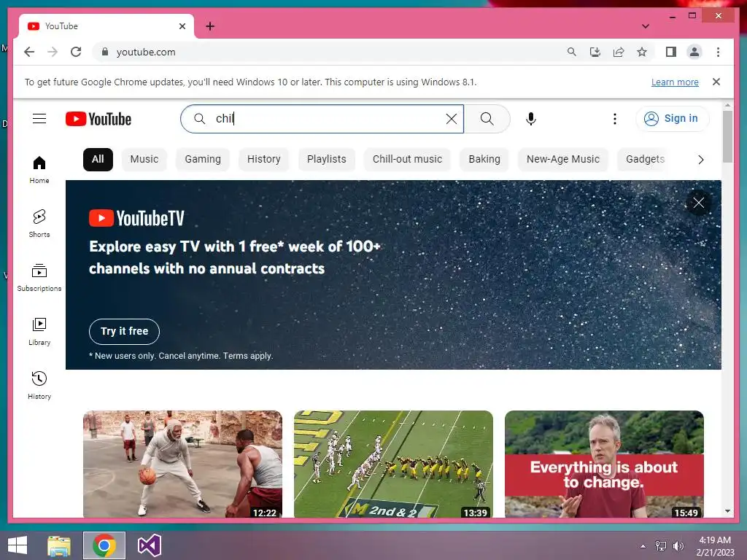
Task: Go to Home in sidebar
Action: (x=39, y=169)
